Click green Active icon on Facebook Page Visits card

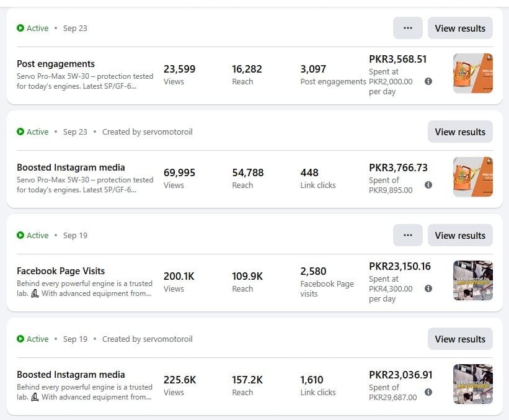pos(20,235)
